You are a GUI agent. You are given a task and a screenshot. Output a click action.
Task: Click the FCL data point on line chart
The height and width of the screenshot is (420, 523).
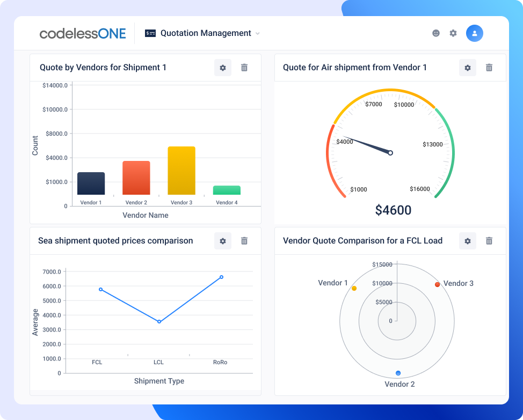(101, 290)
